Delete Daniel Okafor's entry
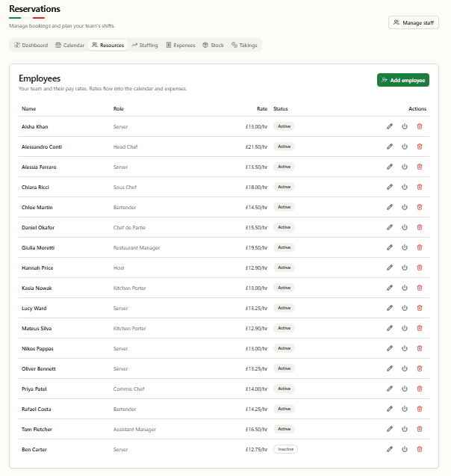Viewport: 451px width, 476px height. click(420, 227)
